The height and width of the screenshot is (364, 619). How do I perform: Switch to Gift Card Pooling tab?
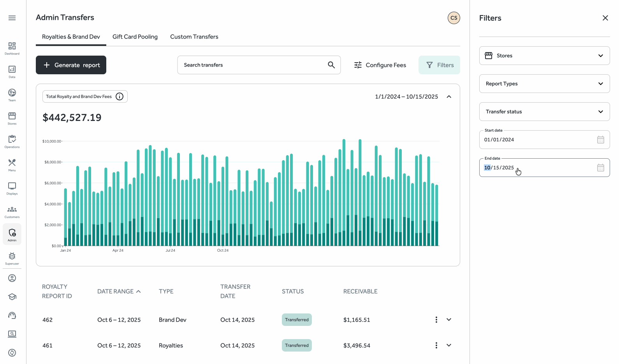(x=135, y=37)
